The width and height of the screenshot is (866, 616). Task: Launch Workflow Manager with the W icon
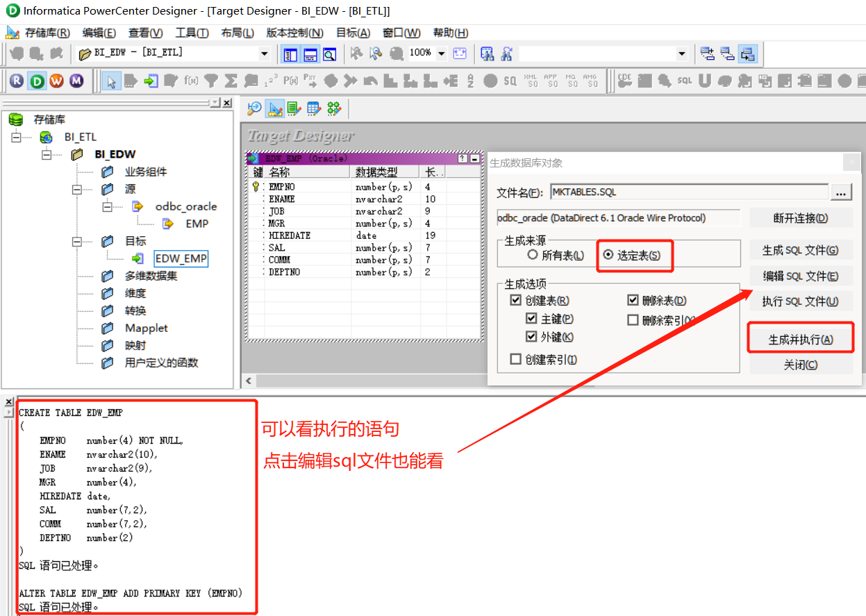point(56,81)
